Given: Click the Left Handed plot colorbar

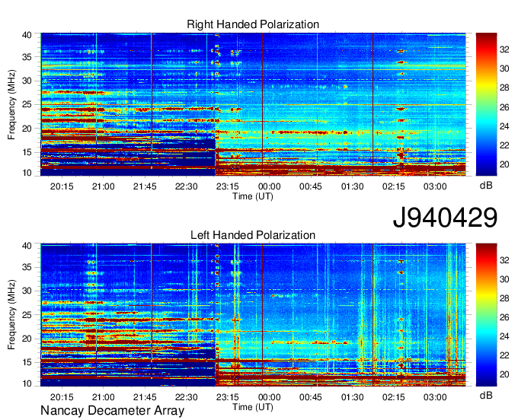Looking at the screenshot, I should click(486, 315).
